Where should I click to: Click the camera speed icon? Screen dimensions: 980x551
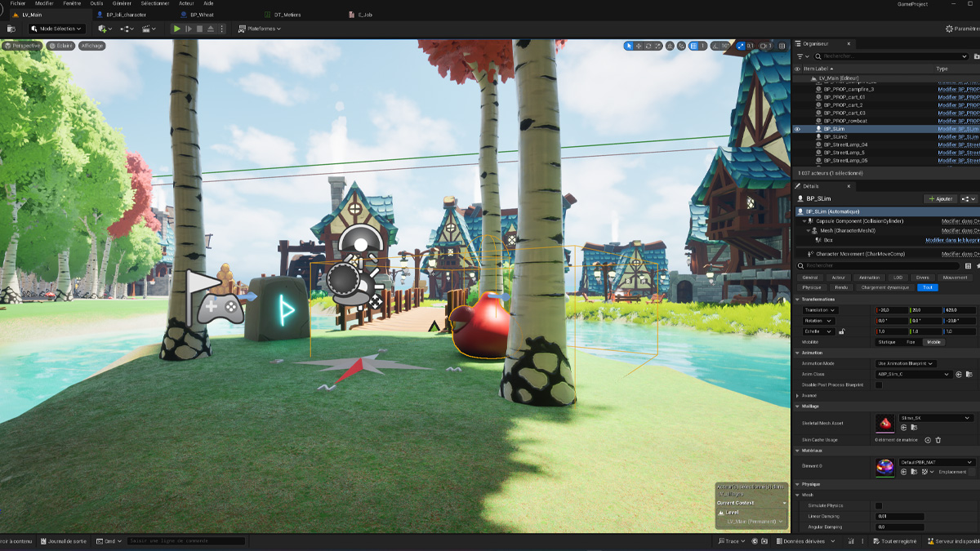(764, 46)
